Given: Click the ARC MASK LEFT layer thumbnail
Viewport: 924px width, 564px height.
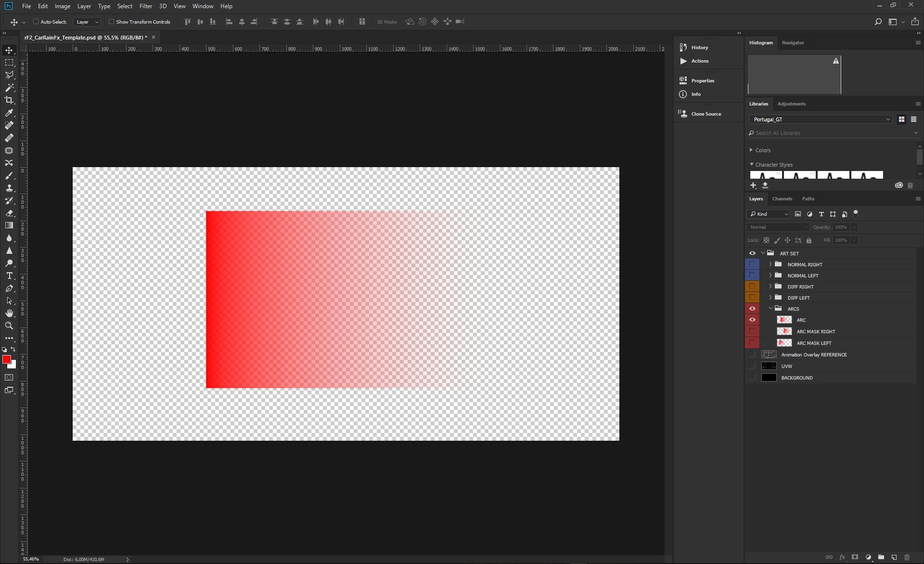Looking at the screenshot, I should click(784, 343).
